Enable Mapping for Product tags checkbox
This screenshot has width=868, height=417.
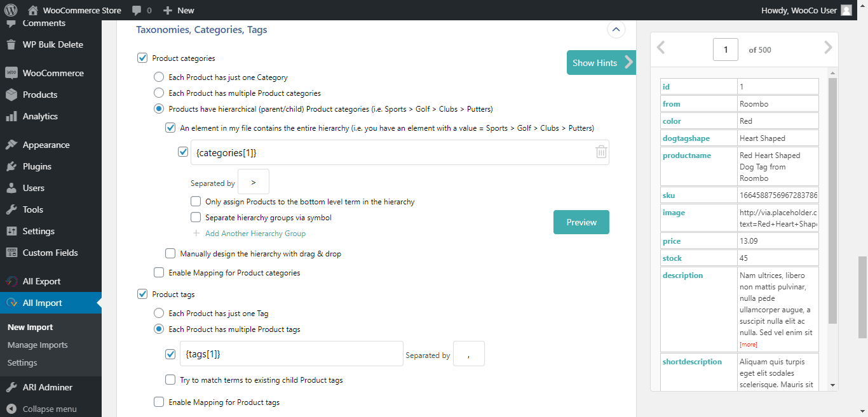pos(159,402)
